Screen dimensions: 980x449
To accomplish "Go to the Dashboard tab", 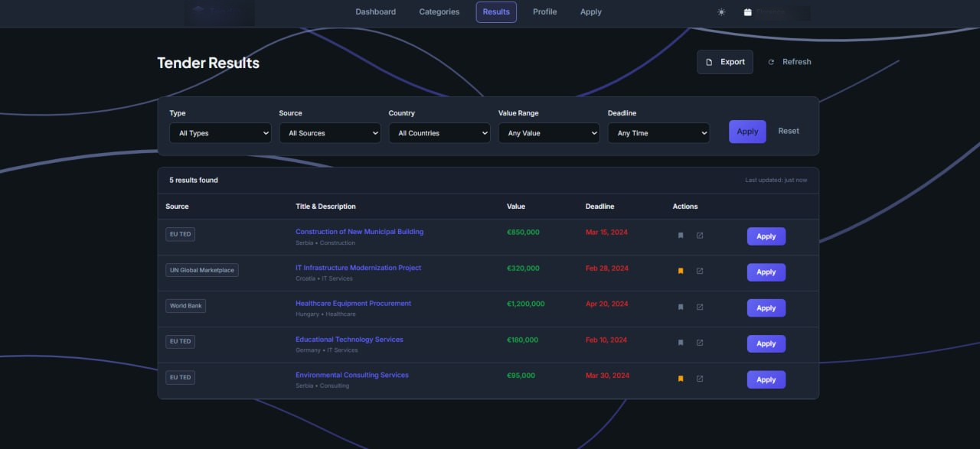I will point(376,12).
